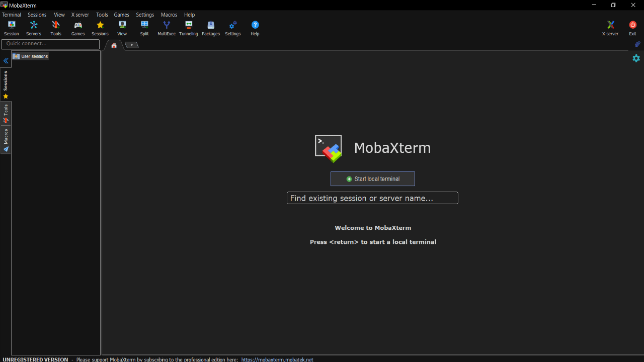This screenshot has width=644, height=362.
Task: Open the Tools menu
Action: pyautogui.click(x=102, y=15)
